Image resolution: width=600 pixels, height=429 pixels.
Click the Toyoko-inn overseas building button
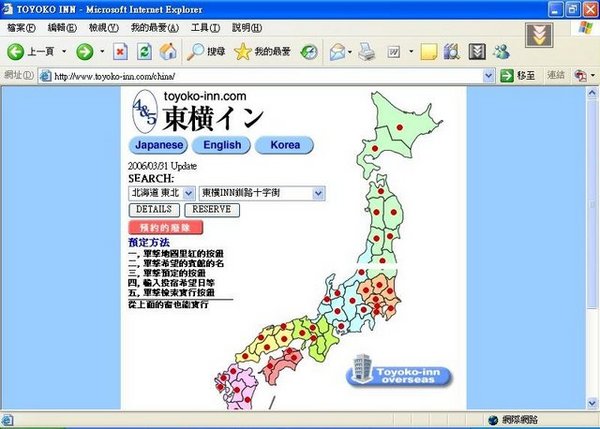[399, 372]
